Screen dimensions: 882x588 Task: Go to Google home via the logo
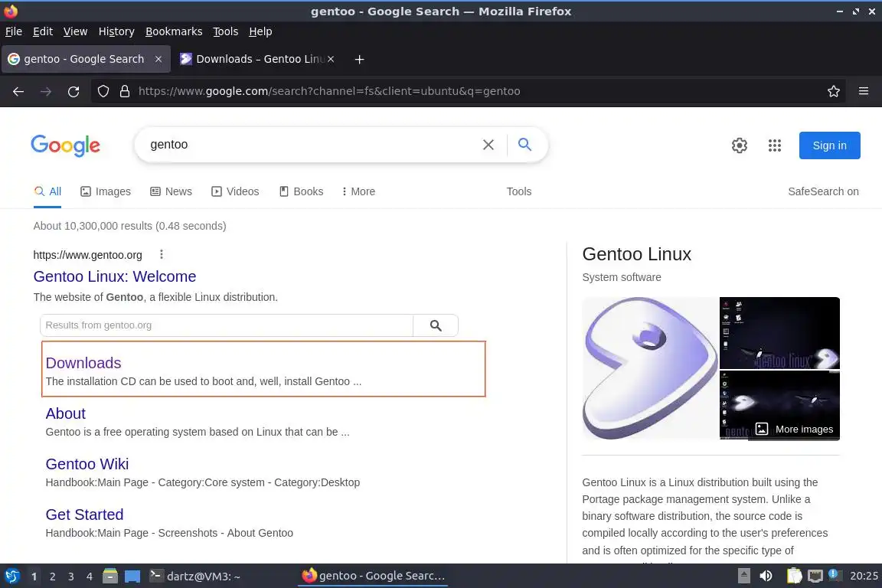(65, 145)
